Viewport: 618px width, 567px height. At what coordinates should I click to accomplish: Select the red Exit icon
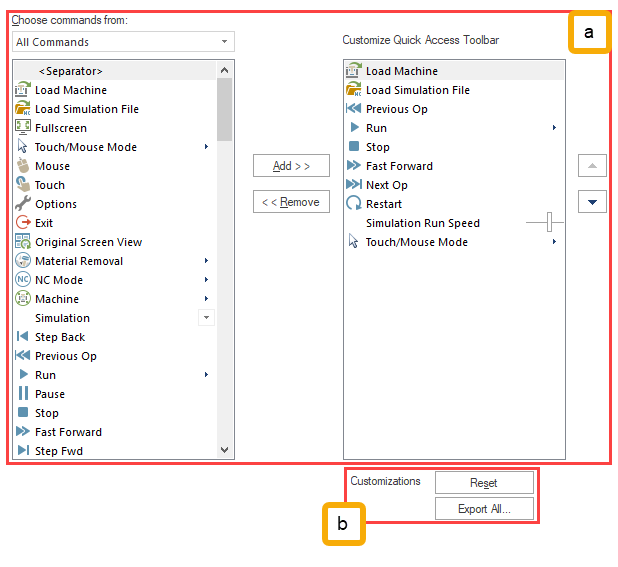pos(23,223)
